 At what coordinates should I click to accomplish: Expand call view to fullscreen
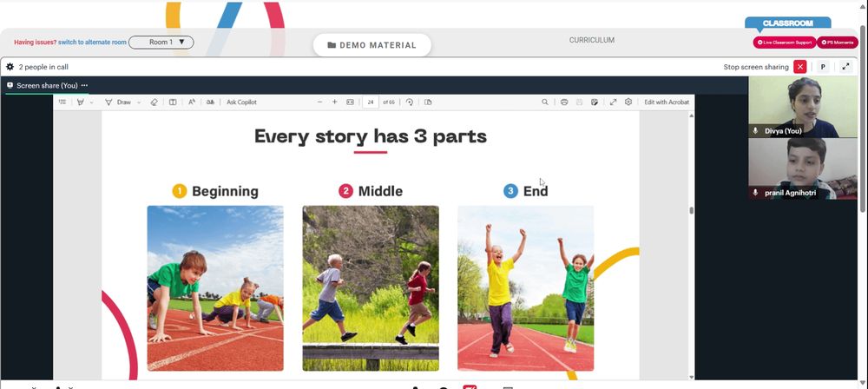845,67
